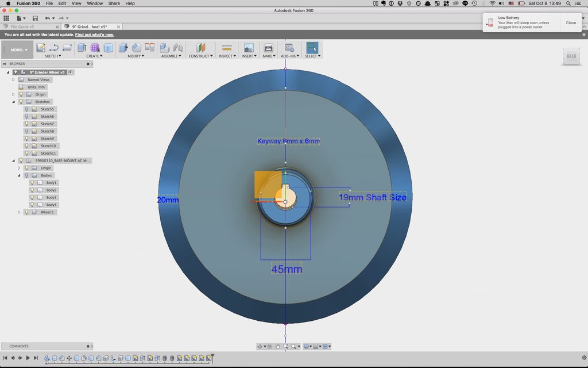Open the data panel grid icon
Viewport: 588px width, 368px height.
pos(6,18)
